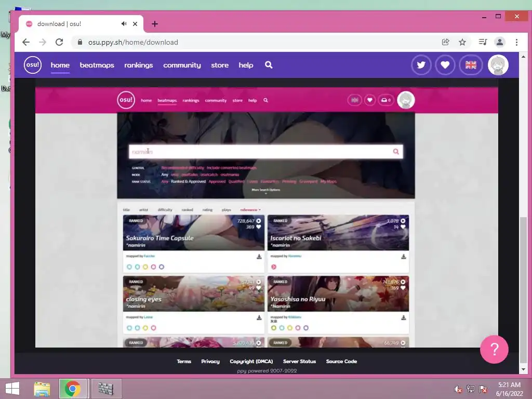Expand More Search Options
Image resolution: width=532 pixels, height=399 pixels.
(x=265, y=191)
